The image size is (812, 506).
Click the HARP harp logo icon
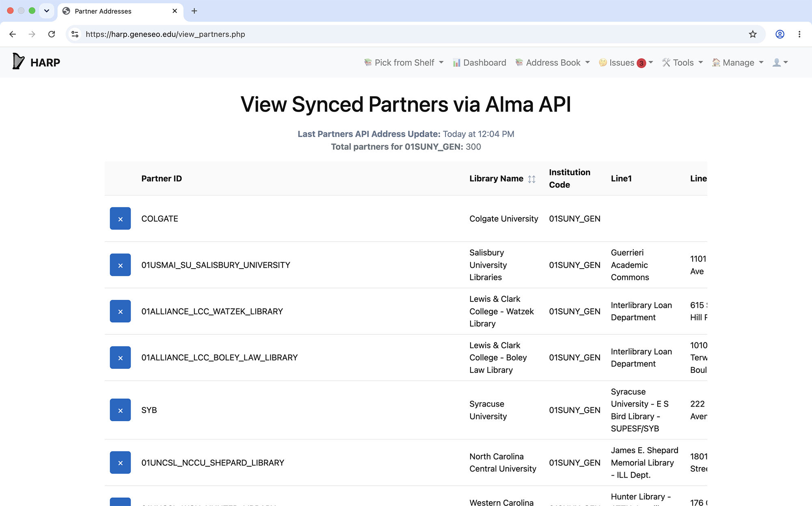pos(18,61)
